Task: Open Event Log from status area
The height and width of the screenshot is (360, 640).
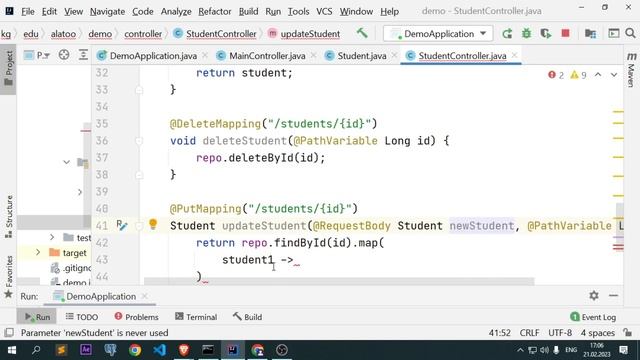Action: click(593, 317)
